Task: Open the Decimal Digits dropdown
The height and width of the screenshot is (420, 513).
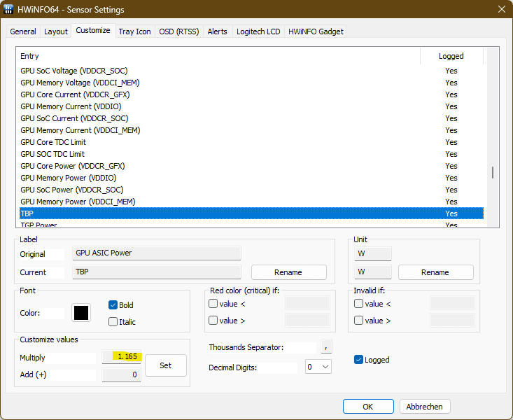Action: (318, 367)
